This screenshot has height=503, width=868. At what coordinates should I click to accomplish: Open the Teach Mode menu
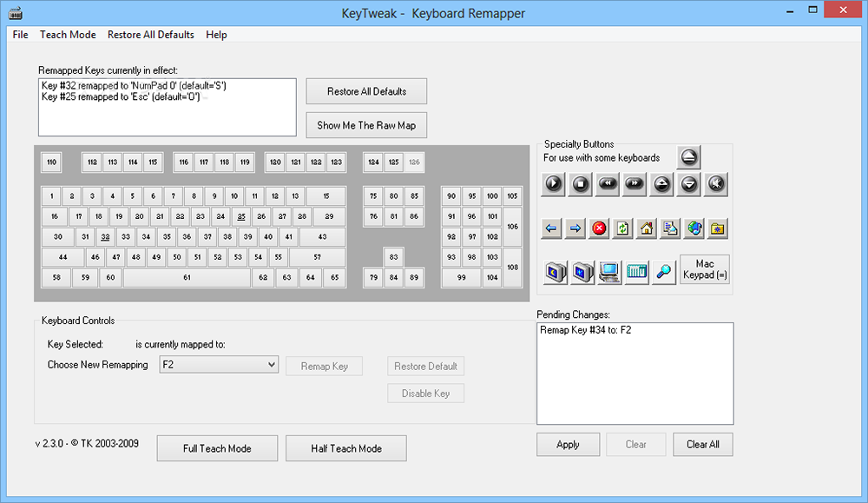click(x=68, y=35)
